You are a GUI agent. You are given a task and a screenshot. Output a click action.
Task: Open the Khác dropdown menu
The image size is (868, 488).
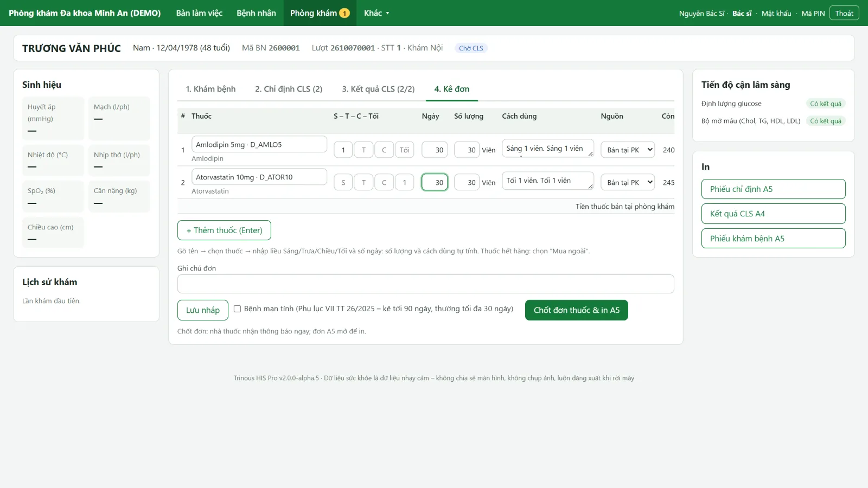click(376, 13)
